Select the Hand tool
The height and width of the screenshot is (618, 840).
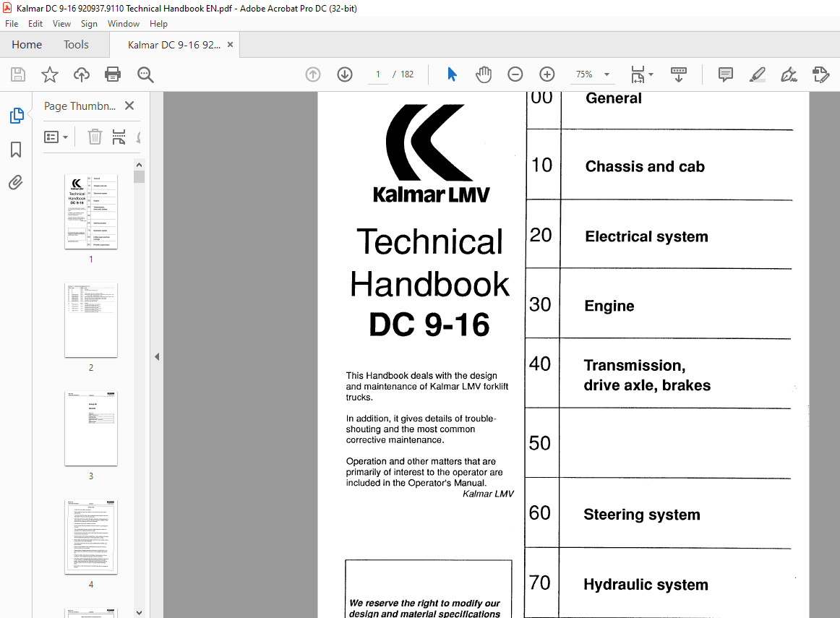click(x=483, y=74)
